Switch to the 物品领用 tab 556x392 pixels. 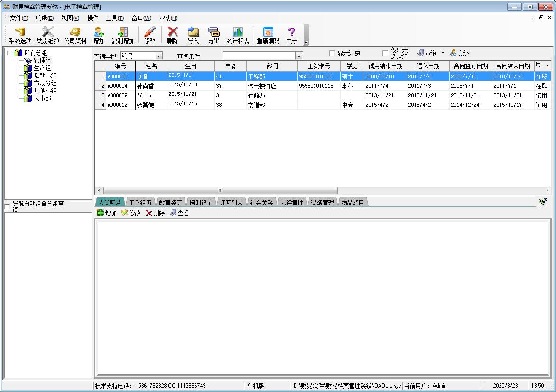point(352,203)
